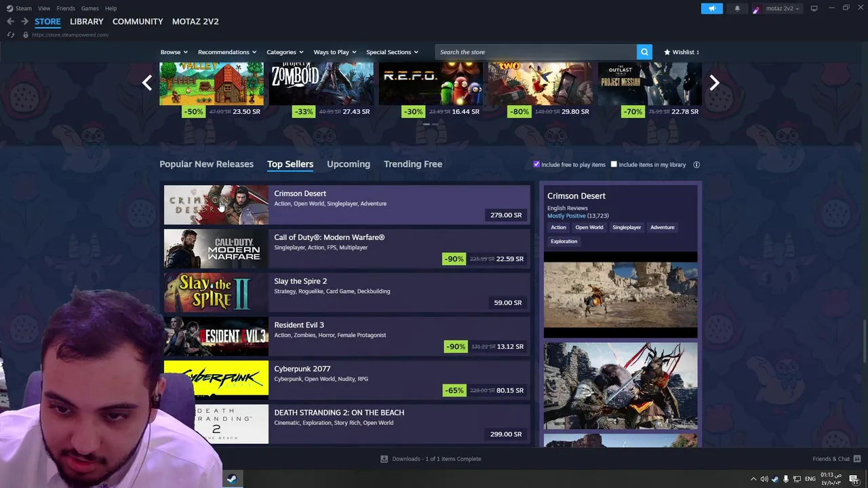
Task: Go back with the left arrow
Action: tap(10, 22)
